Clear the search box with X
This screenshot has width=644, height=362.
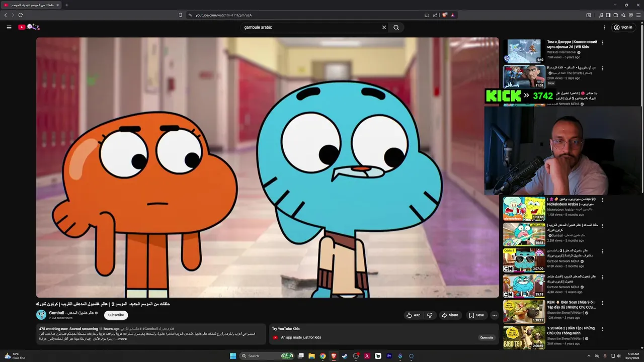pyautogui.click(x=384, y=27)
